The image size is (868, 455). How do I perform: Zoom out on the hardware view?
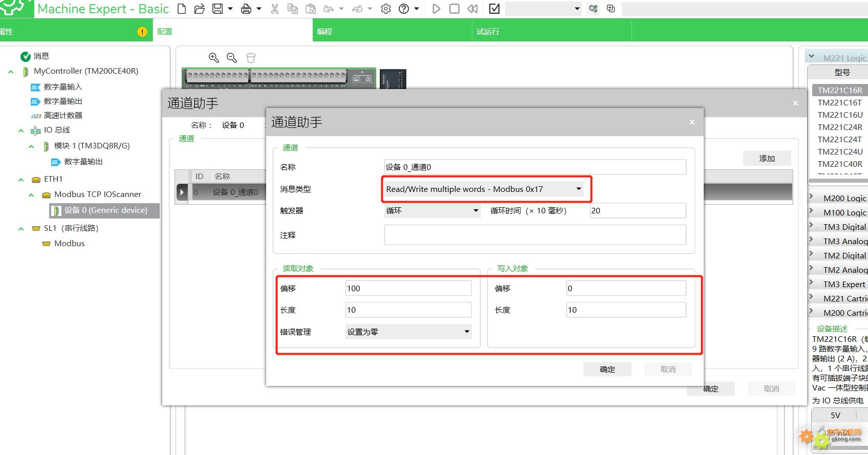tap(232, 58)
